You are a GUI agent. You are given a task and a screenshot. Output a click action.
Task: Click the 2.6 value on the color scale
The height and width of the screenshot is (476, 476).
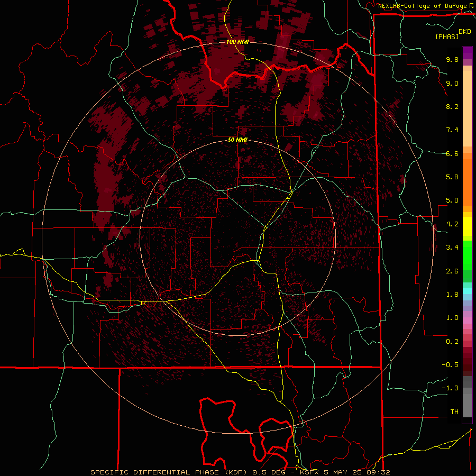(x=452, y=271)
